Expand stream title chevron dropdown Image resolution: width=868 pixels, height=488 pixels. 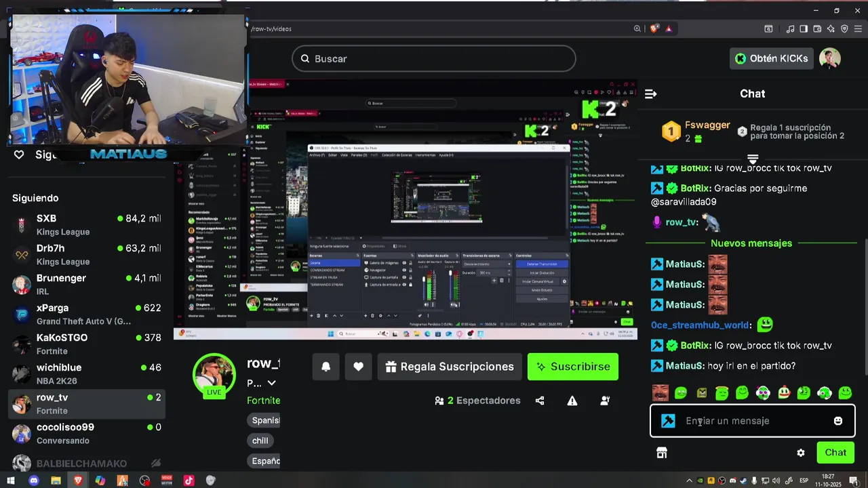272,384
